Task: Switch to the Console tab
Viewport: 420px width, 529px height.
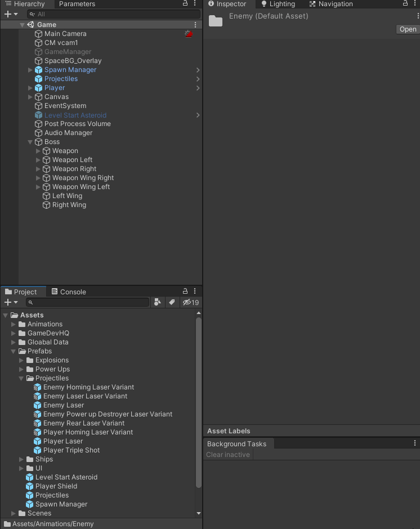Action: click(69, 292)
